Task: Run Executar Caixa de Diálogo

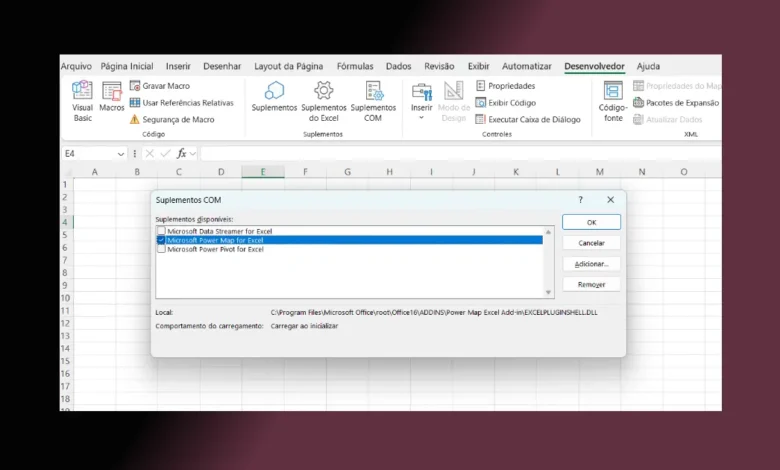Action: coord(528,119)
